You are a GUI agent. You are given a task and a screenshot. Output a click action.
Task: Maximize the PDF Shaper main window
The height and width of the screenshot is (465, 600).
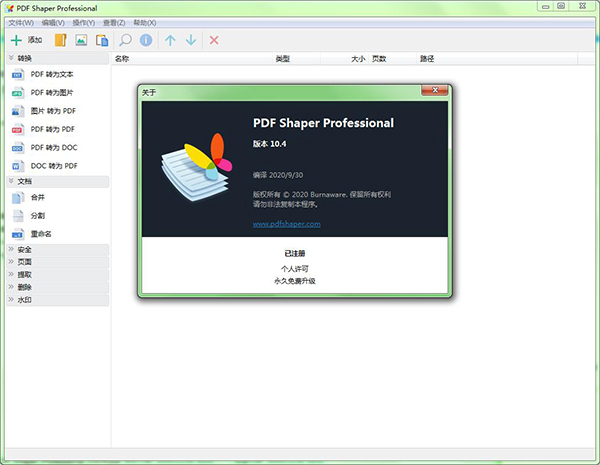point(561,7)
